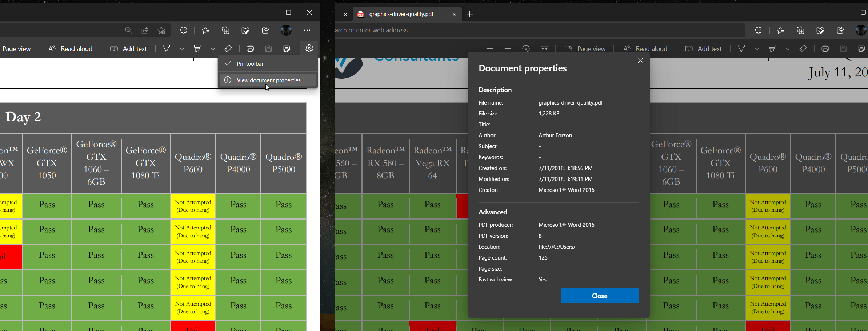Dismiss Document properties dialog with X icon
Viewport: 868px width, 331px height.
pyautogui.click(x=640, y=60)
